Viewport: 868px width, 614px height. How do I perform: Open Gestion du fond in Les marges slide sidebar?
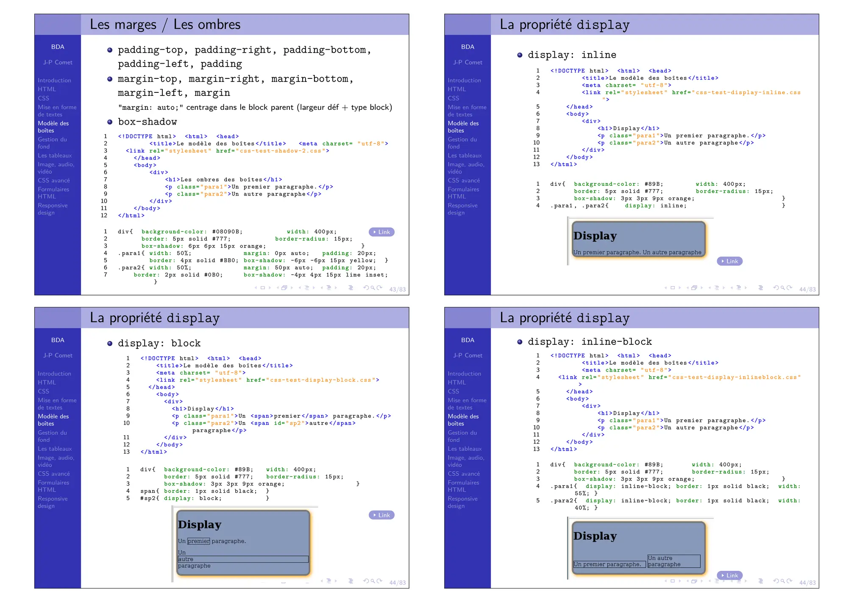point(52,143)
